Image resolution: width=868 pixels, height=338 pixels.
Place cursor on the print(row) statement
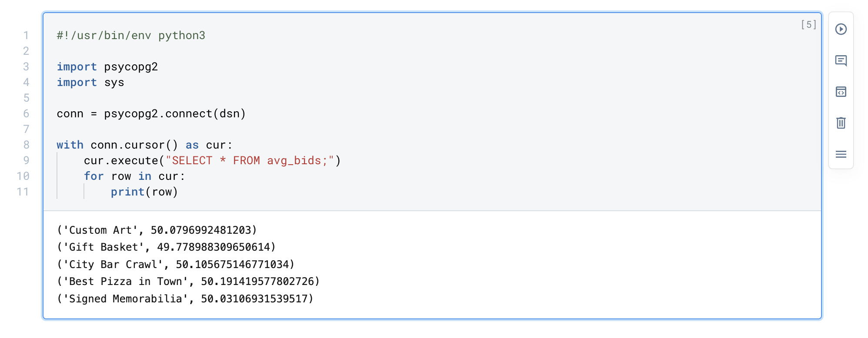(x=144, y=192)
